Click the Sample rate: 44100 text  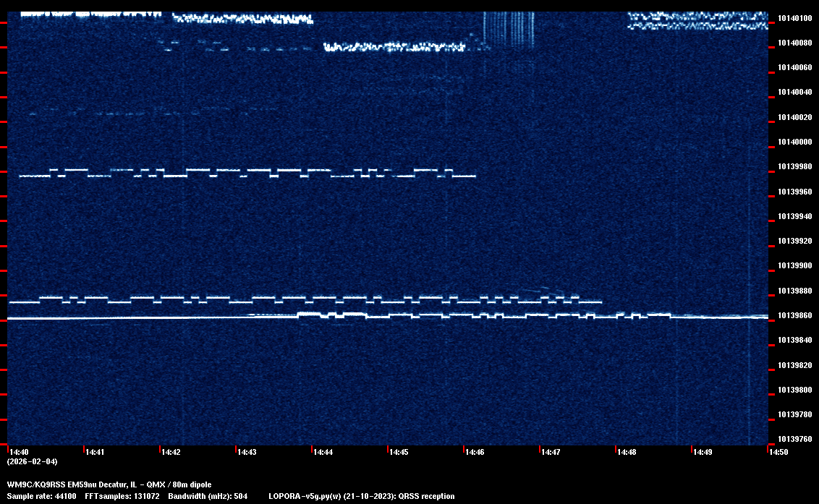click(x=41, y=496)
